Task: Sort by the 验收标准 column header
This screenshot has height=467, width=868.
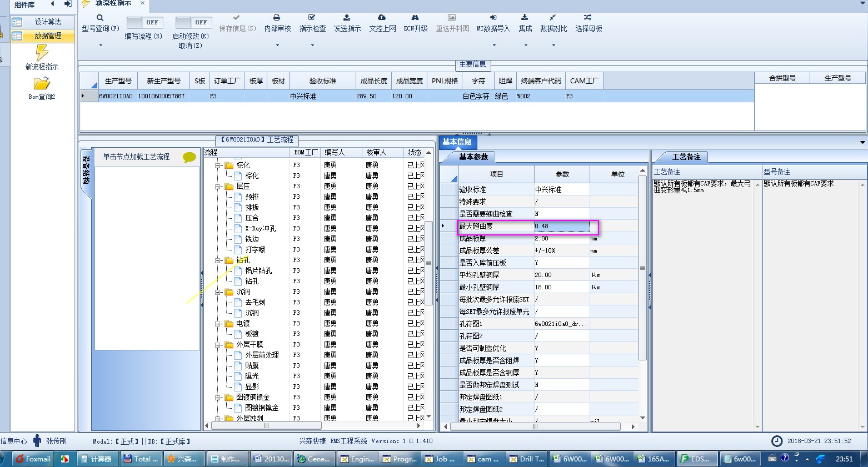Action: click(x=323, y=81)
